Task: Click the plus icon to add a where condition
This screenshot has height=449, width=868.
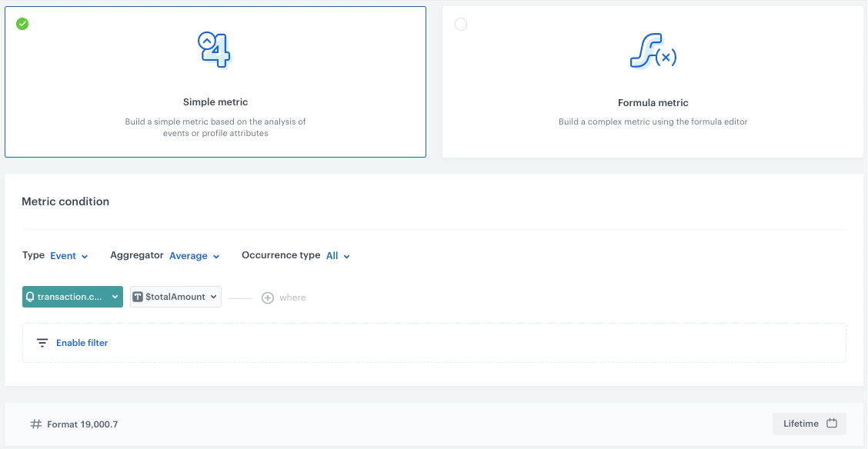Action: 268,297
